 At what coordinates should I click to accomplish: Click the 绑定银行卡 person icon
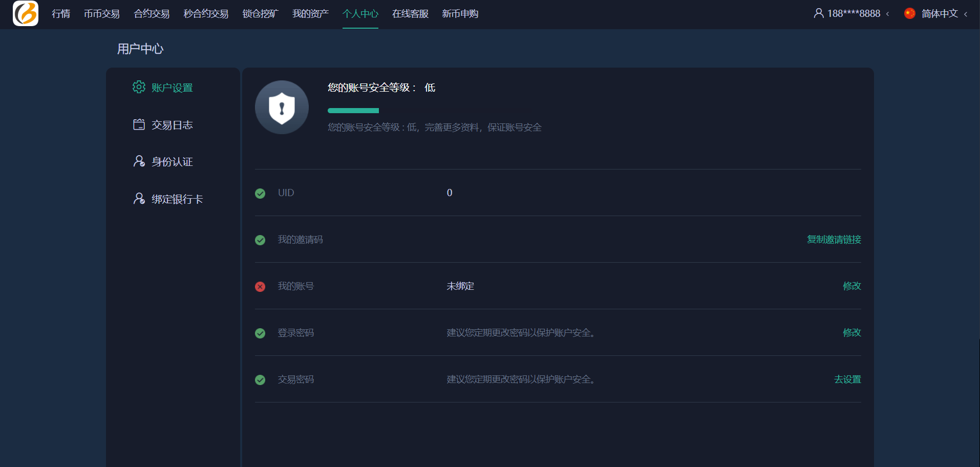click(x=139, y=199)
